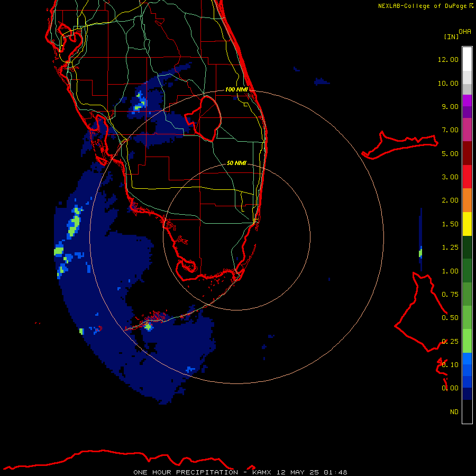Image resolution: width=476 pixels, height=476 pixels.
Task: Pick the yellow legend swatch
Action: pyautogui.click(x=467, y=224)
